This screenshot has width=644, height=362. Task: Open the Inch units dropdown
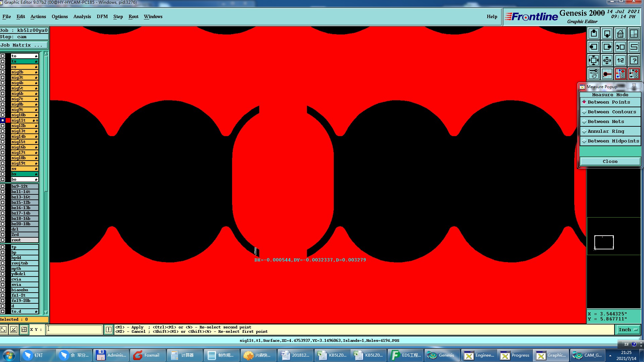[x=628, y=330]
